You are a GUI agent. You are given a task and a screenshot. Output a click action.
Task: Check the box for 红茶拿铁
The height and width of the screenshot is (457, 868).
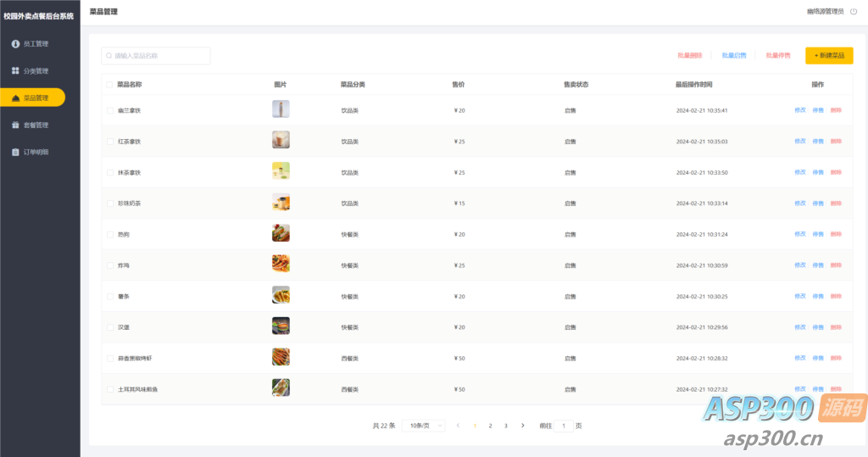tap(109, 142)
